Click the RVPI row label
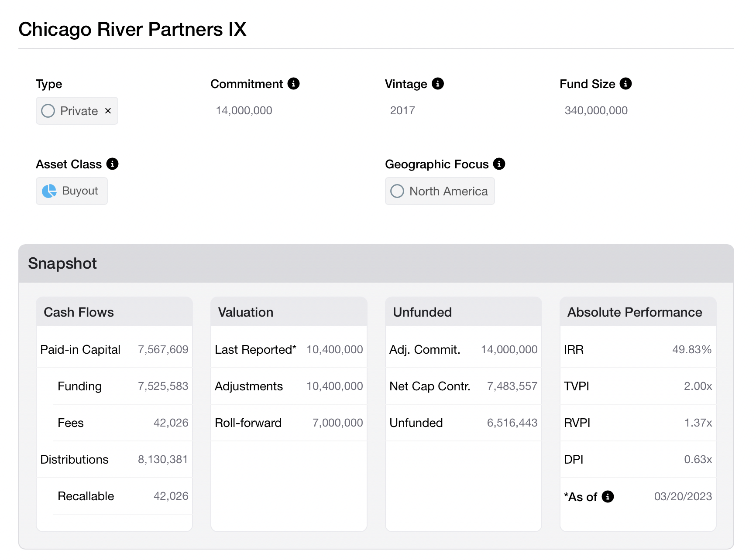The height and width of the screenshot is (560, 756). click(x=577, y=423)
